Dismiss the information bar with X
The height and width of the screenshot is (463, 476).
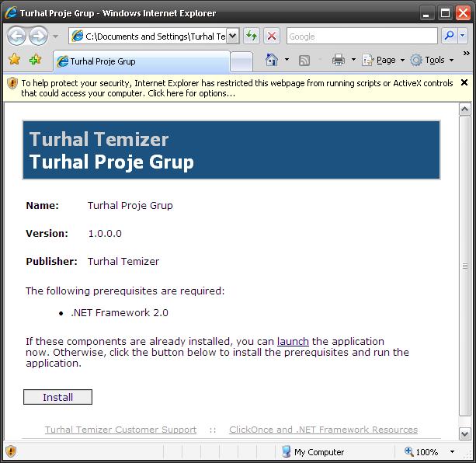464,82
